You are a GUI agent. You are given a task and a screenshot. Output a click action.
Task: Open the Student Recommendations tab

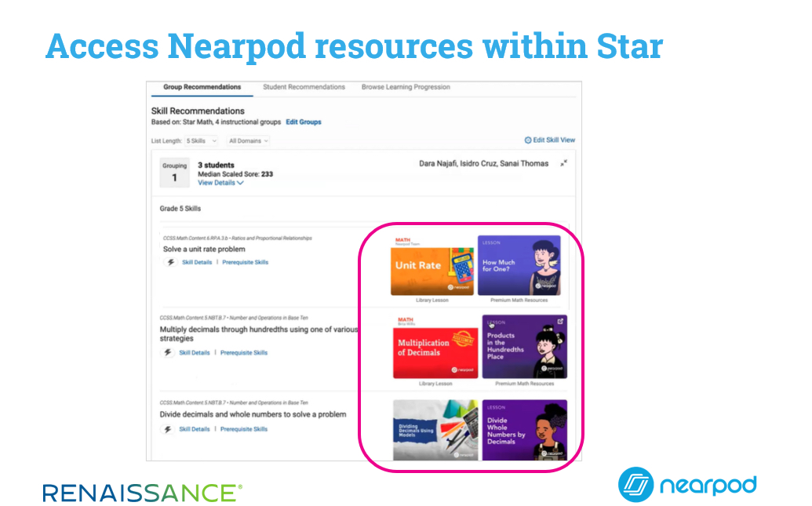click(304, 87)
